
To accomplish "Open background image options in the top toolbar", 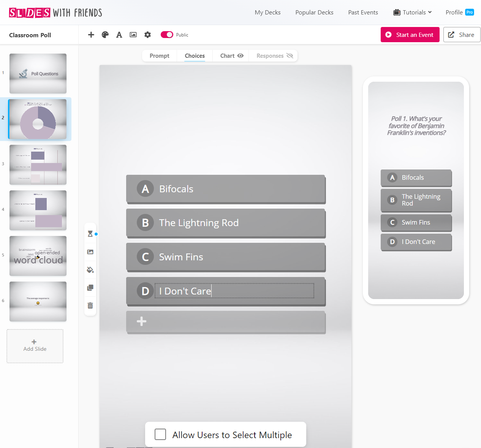I will [x=133, y=35].
